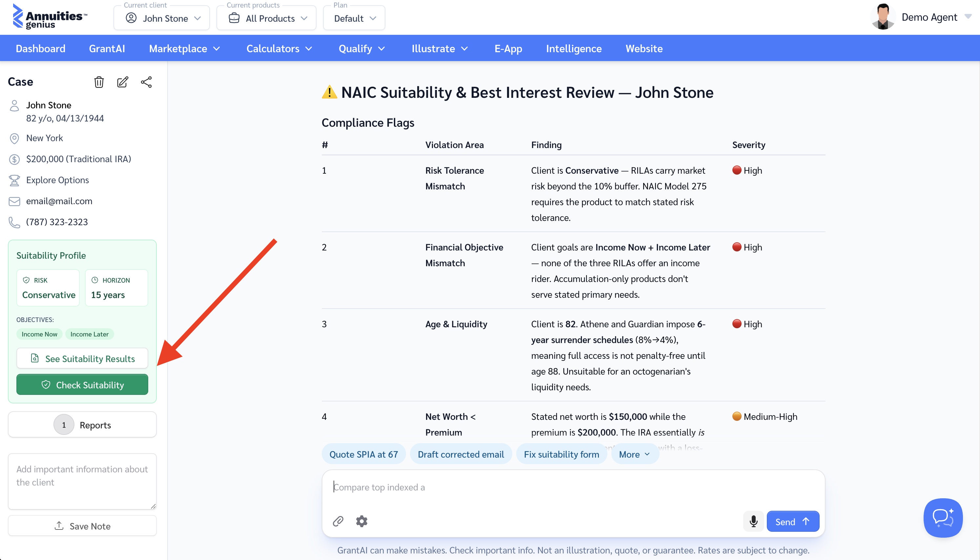Delete the case with the trash icon
The image size is (980, 560).
99,82
